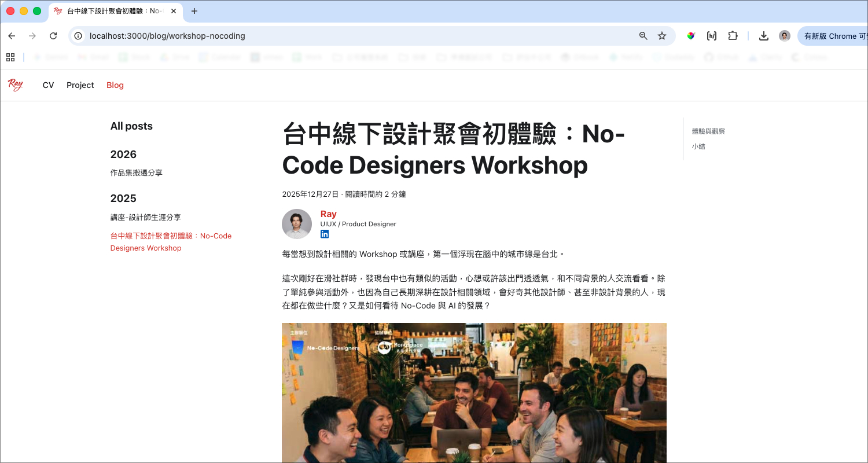
Task: Open the 講座-設計師生涯分享 post
Action: (146, 217)
